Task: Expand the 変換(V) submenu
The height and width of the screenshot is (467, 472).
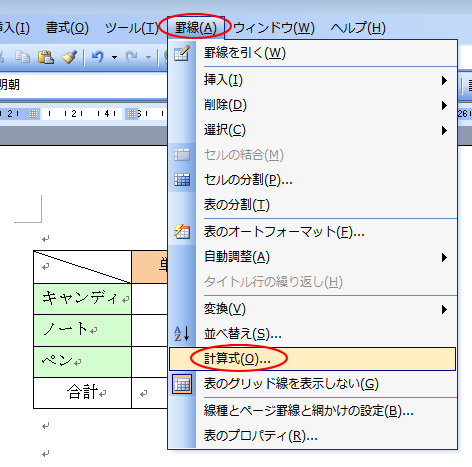Action: tap(313, 309)
